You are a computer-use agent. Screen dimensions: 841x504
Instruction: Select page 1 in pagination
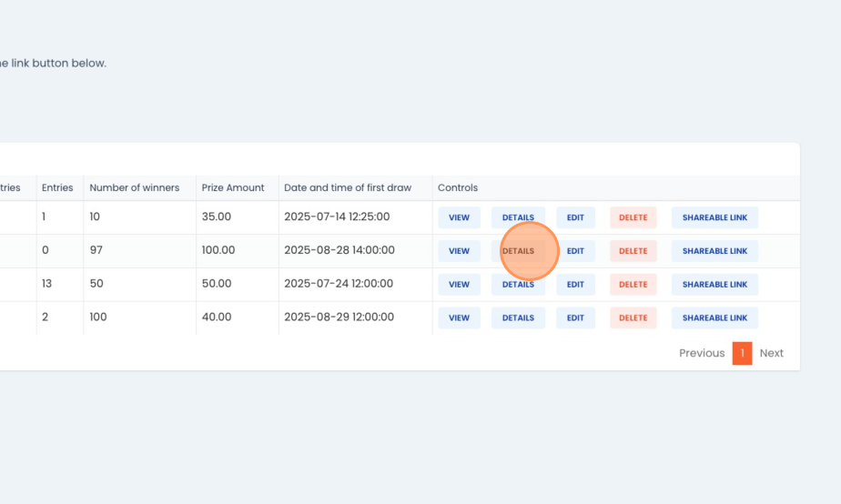click(x=743, y=353)
